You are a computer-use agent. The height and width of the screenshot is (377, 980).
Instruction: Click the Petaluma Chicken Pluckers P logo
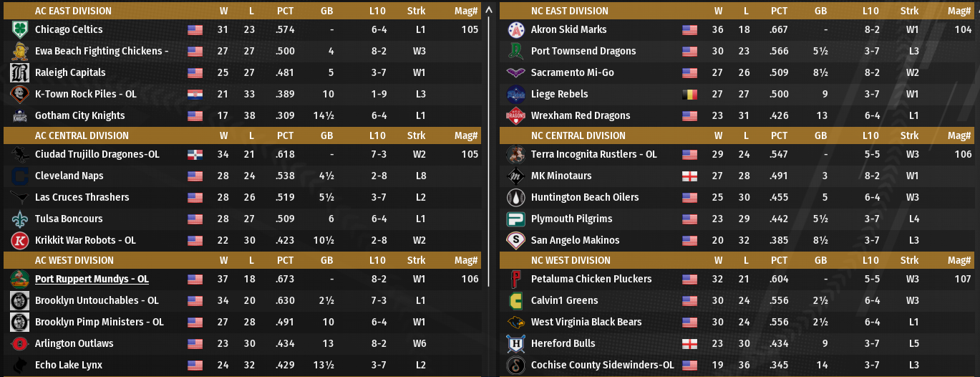(x=515, y=280)
